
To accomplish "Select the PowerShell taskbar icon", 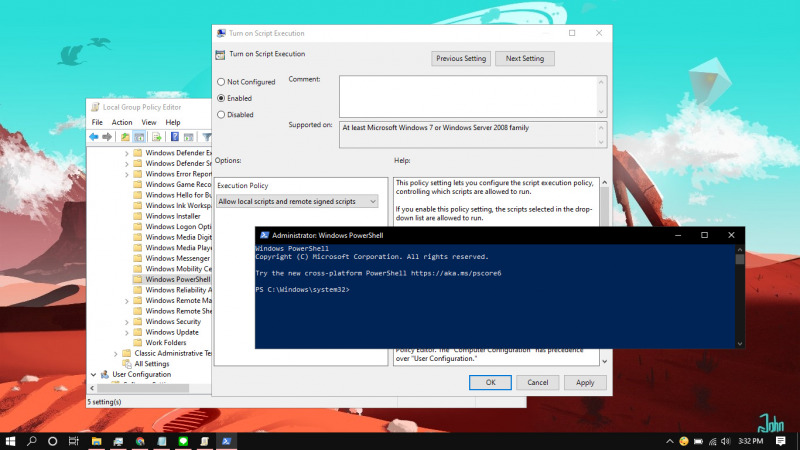I will tap(227, 441).
